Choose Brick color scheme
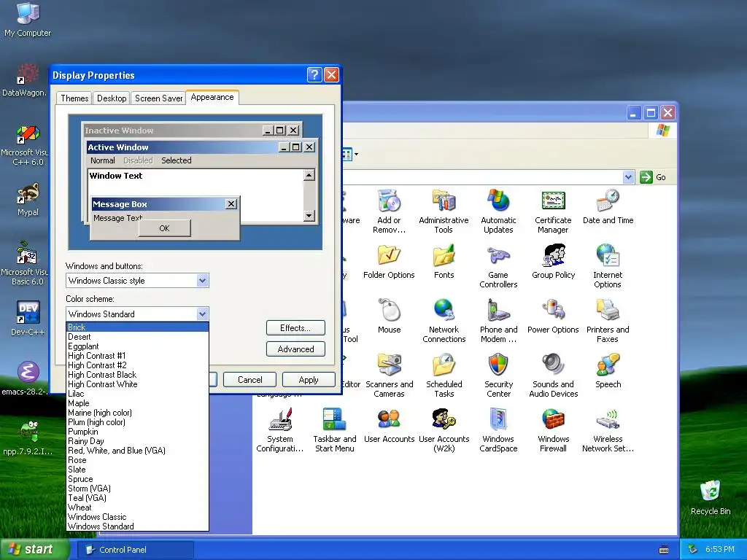The image size is (747, 560). 137,327
